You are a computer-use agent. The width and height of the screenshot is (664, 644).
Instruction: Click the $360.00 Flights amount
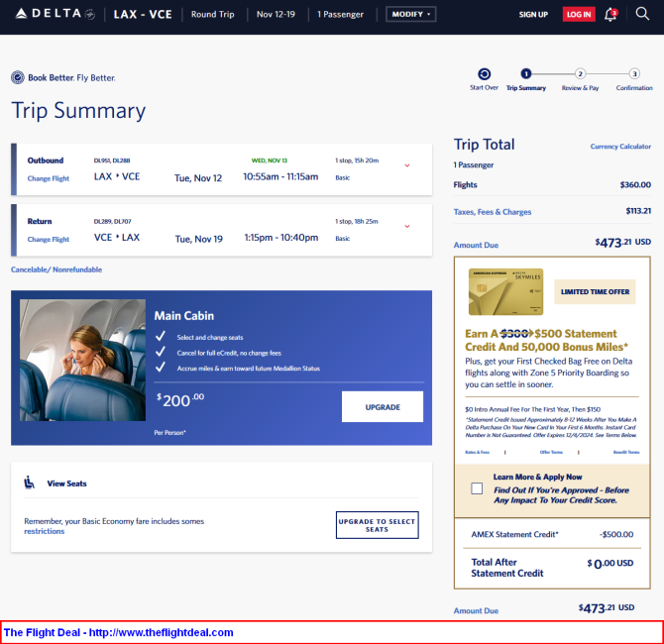(x=635, y=184)
